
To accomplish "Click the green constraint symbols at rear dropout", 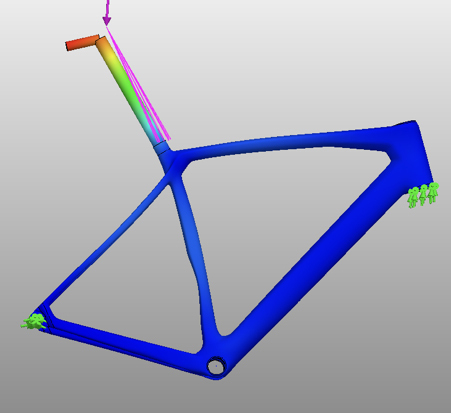I will pyautogui.click(x=33, y=322).
